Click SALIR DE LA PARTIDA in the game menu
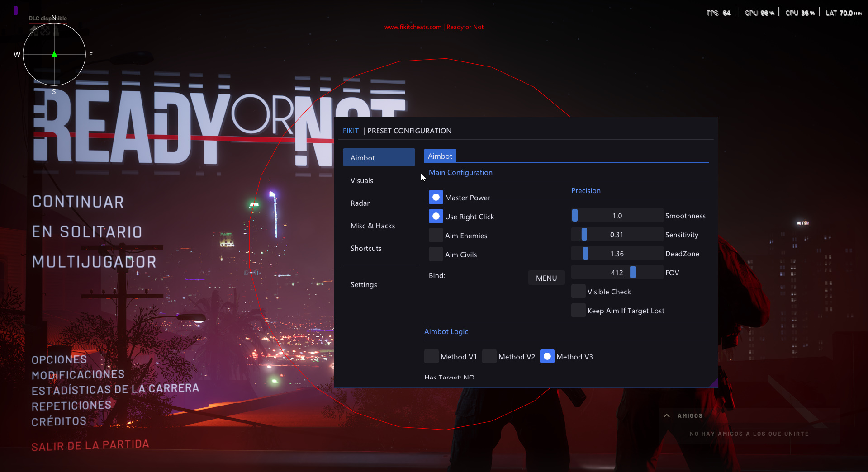The width and height of the screenshot is (868, 472). pyautogui.click(x=90, y=444)
